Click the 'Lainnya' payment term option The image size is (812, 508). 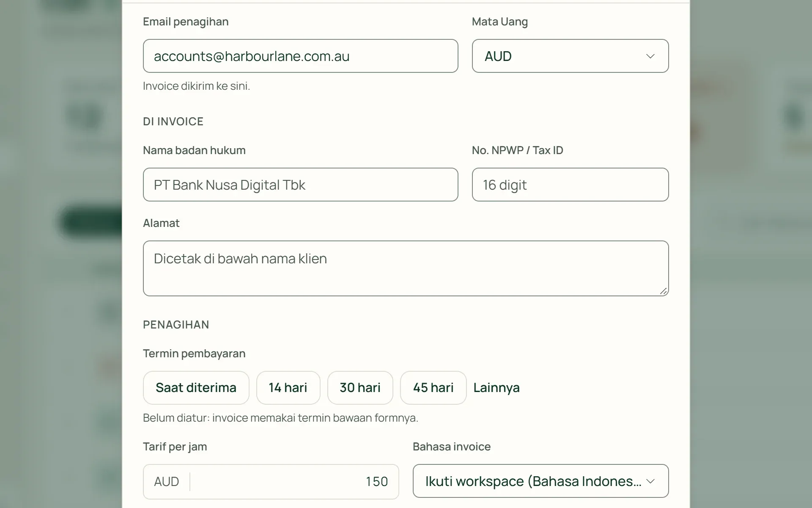coord(497,388)
